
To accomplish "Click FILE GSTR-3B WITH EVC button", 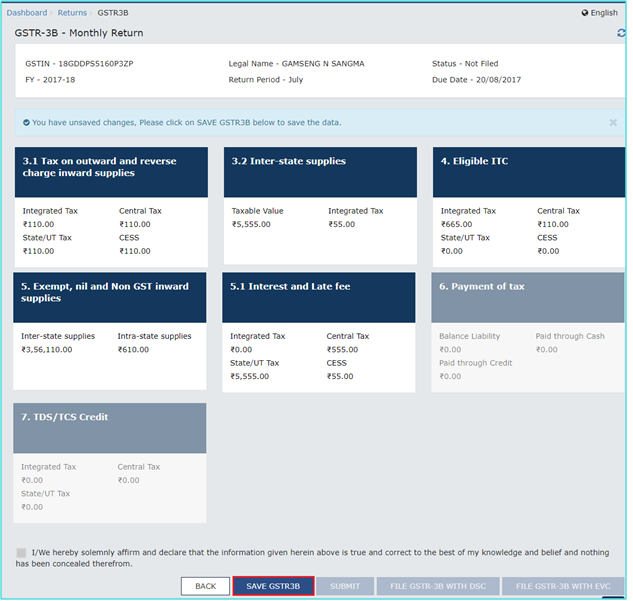I will 562,586.
